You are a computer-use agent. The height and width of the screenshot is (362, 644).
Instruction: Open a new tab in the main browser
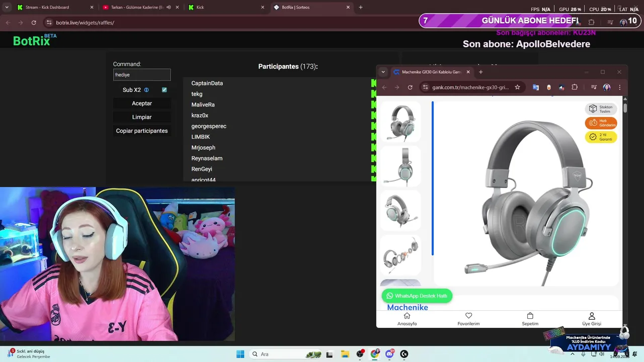[x=360, y=8]
